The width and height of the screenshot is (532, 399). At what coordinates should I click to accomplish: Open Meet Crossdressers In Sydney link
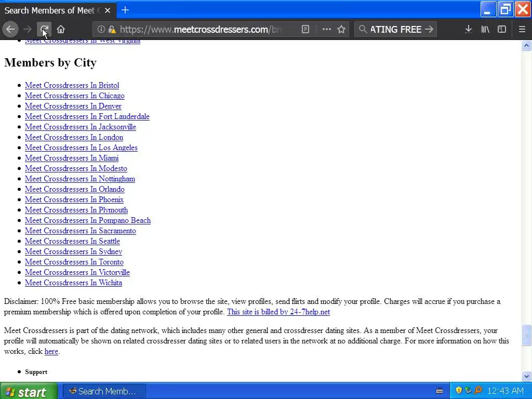73,252
